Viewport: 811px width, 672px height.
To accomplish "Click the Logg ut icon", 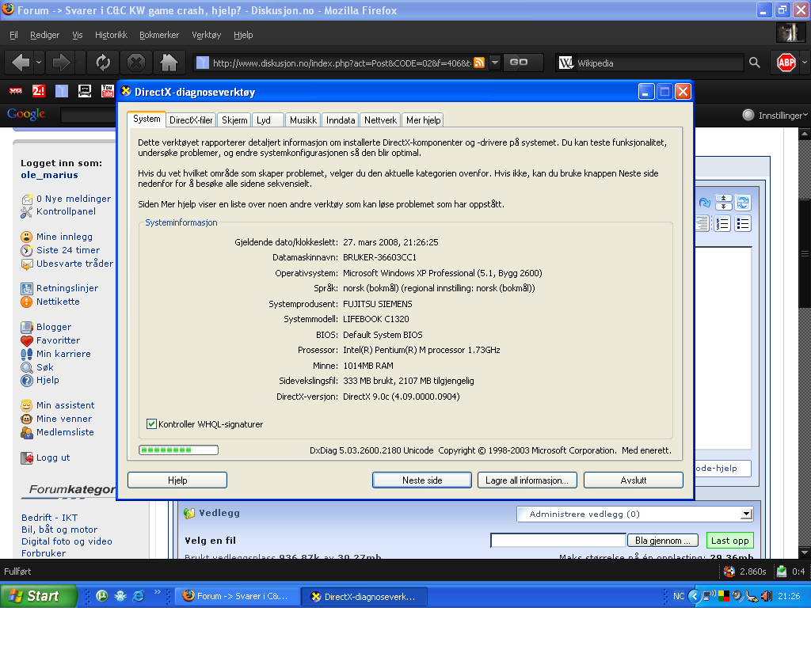I will click(26, 458).
